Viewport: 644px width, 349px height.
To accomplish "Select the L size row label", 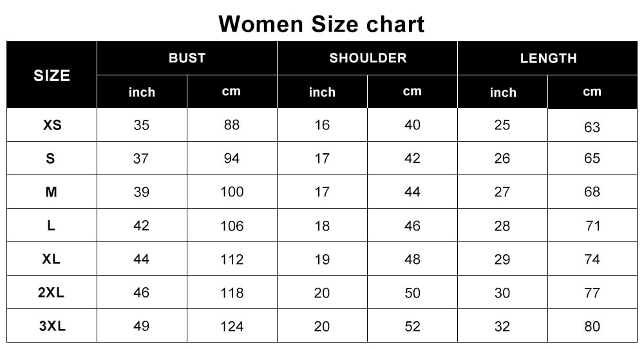I will coord(52,225).
